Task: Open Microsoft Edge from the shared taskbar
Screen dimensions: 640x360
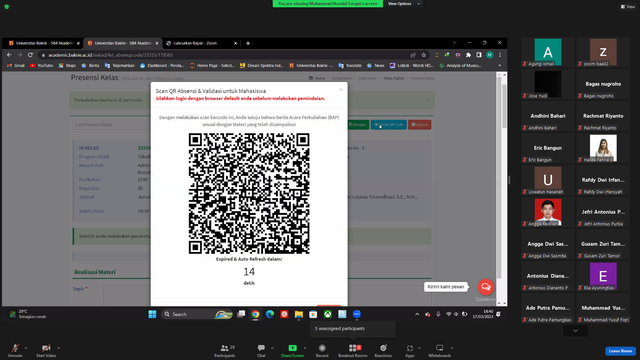Action: (270, 314)
